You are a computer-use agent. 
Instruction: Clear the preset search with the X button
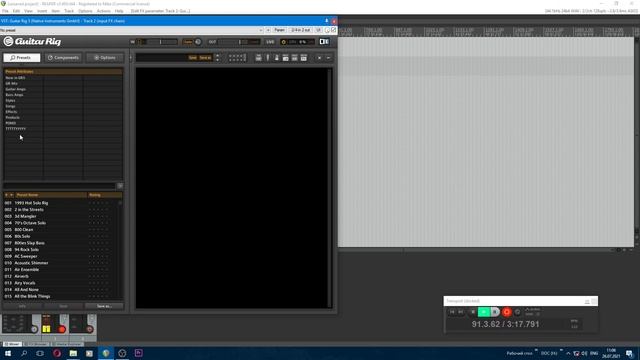[x=120, y=186]
